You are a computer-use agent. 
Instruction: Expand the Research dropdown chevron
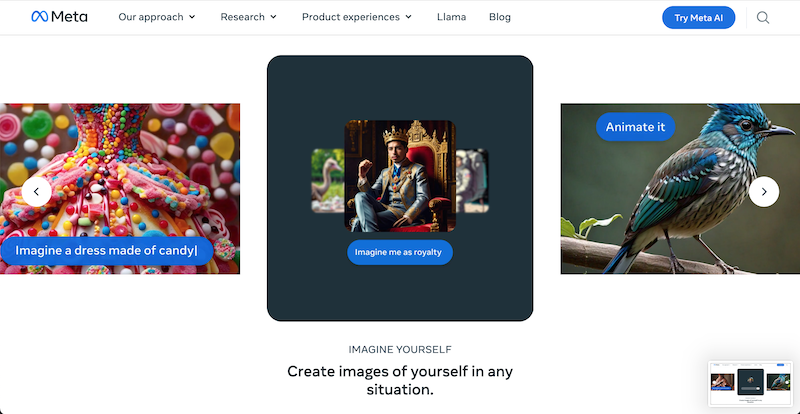tap(273, 17)
